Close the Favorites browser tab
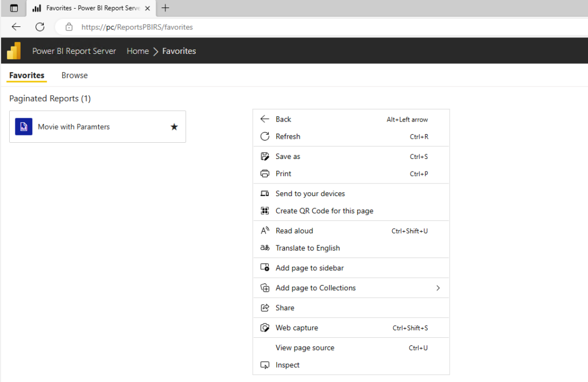Screen dimensions: 588x382 [x=148, y=8]
